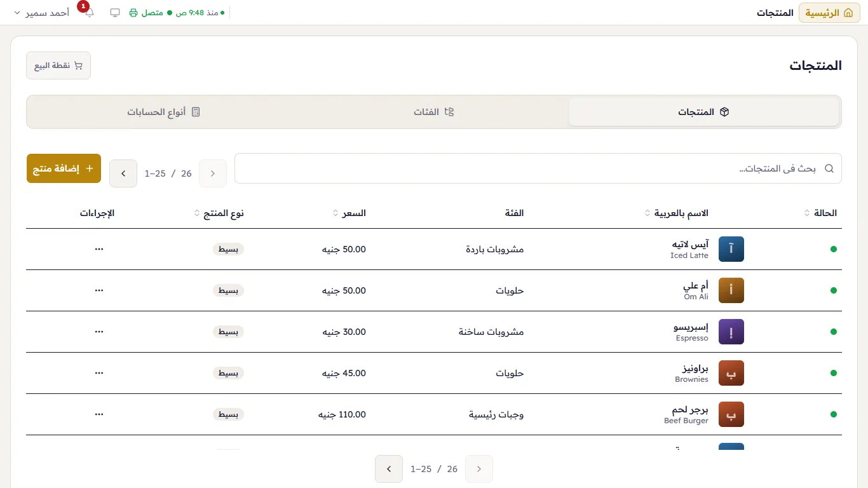Viewport: 868px width, 488px height.
Task: Open actions menu for براونيز row
Action: point(98,373)
